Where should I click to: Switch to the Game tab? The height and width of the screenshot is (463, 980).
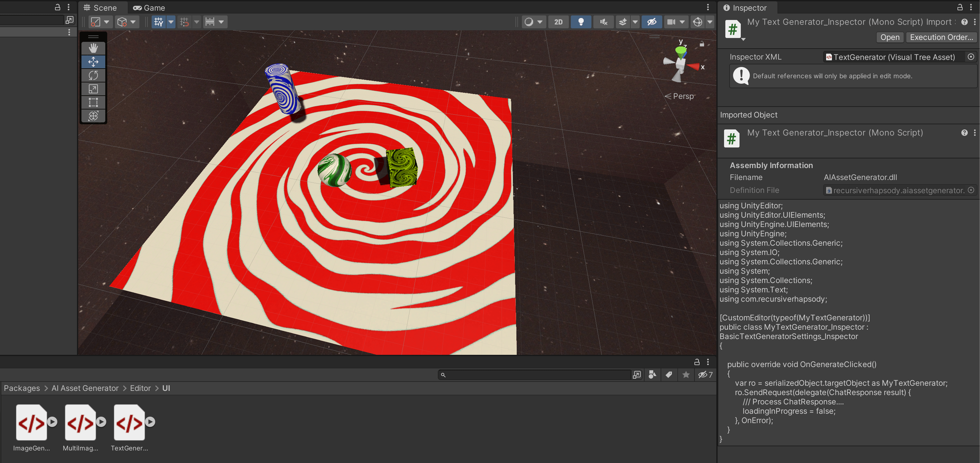(x=149, y=8)
